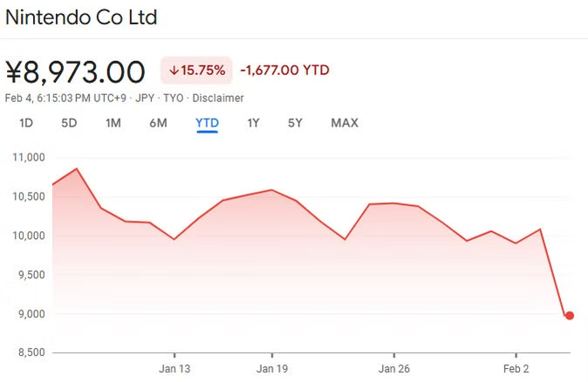Click the 11,000 price axis label
Screen dimensions: 588x382
click(x=29, y=158)
